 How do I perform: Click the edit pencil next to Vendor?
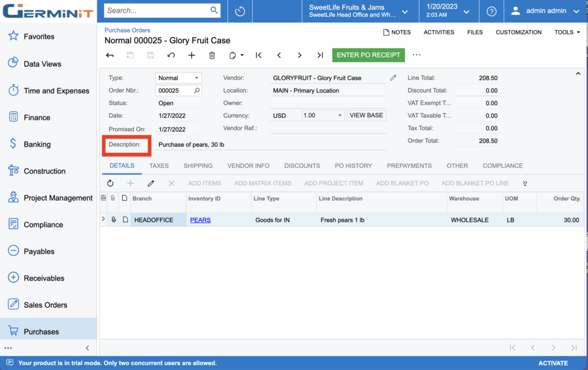(393, 78)
